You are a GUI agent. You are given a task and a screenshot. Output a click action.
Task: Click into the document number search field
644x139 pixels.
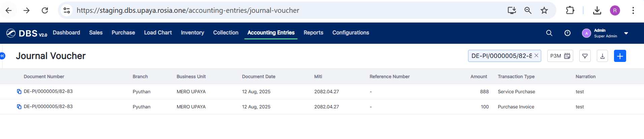pyautogui.click(x=501, y=56)
